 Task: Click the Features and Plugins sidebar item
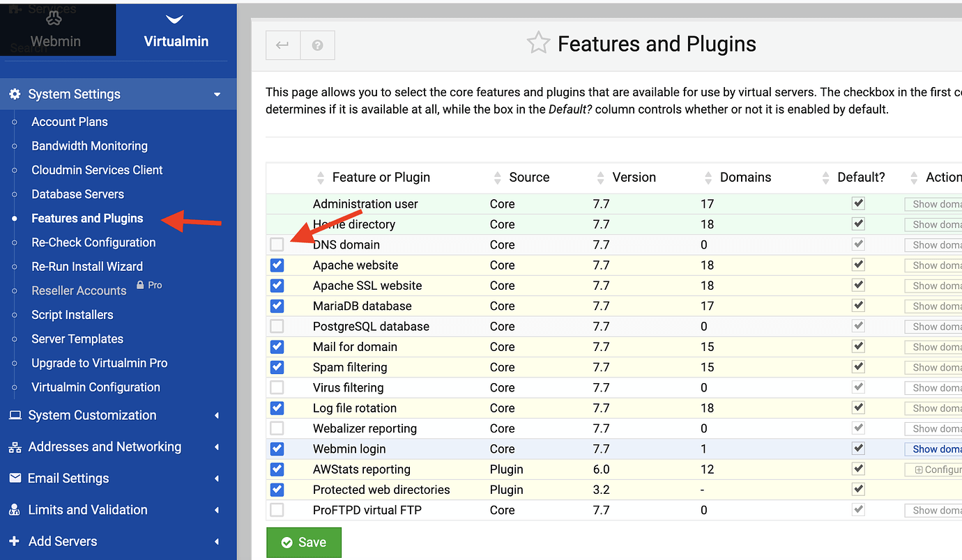pyautogui.click(x=87, y=218)
